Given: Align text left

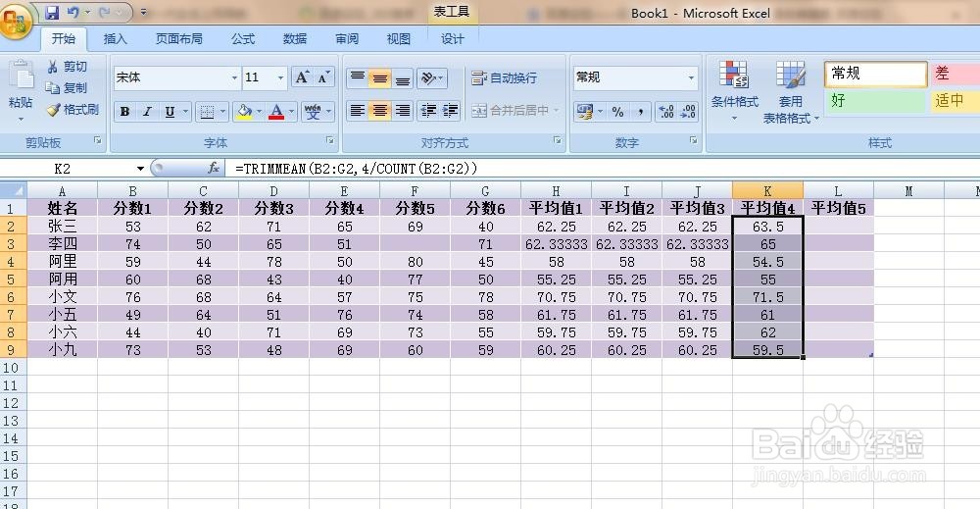Looking at the screenshot, I should (358, 111).
